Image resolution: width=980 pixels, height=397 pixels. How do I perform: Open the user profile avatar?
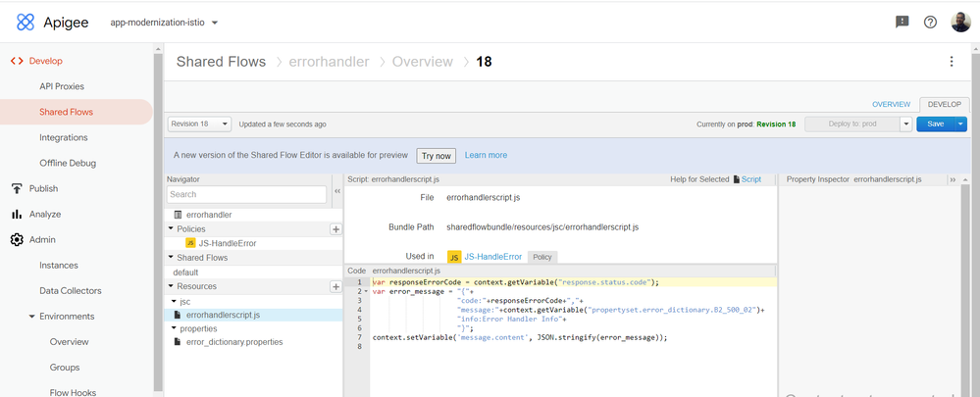coord(960,23)
